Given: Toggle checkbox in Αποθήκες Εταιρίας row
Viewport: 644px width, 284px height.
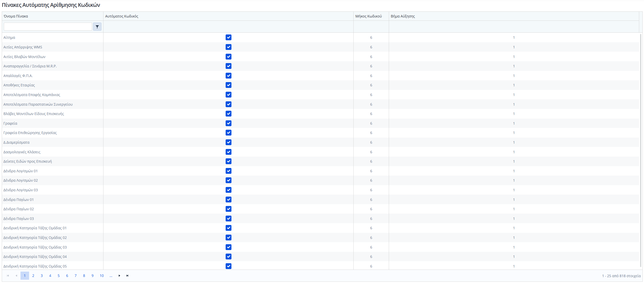Looking at the screenshot, I should [228, 85].
